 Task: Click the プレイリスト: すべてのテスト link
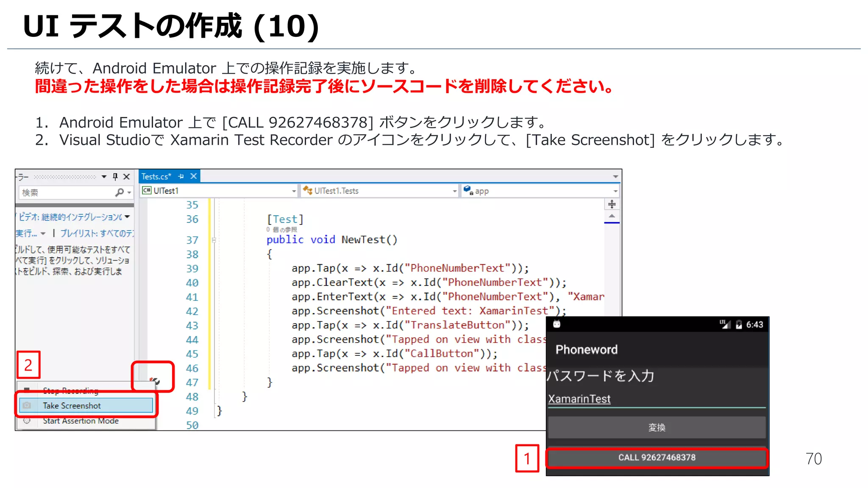(x=97, y=233)
